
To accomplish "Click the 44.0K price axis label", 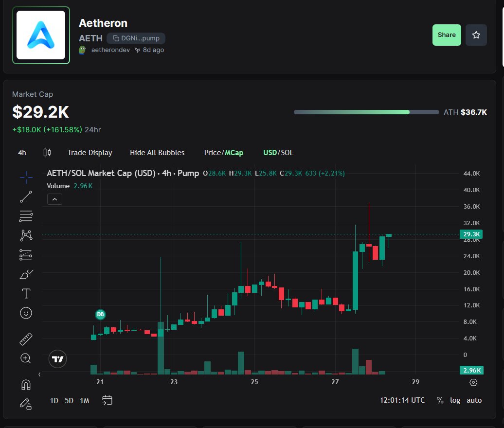I will pyautogui.click(x=471, y=174).
